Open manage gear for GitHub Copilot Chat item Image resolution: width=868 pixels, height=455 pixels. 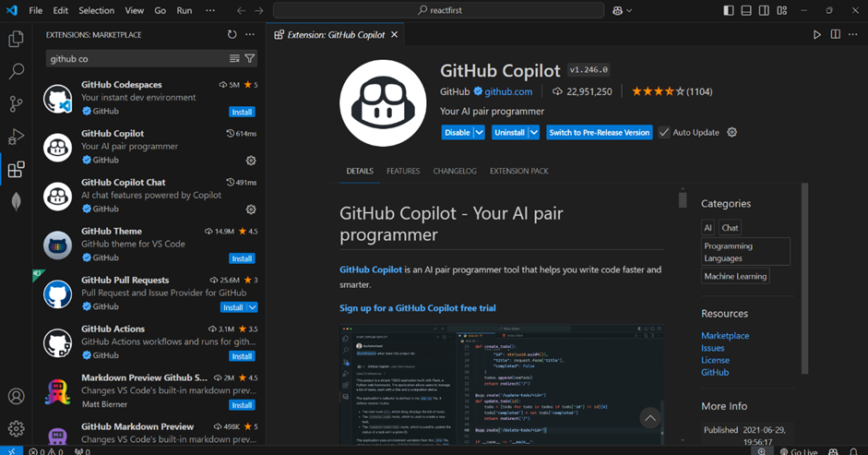[x=251, y=210]
